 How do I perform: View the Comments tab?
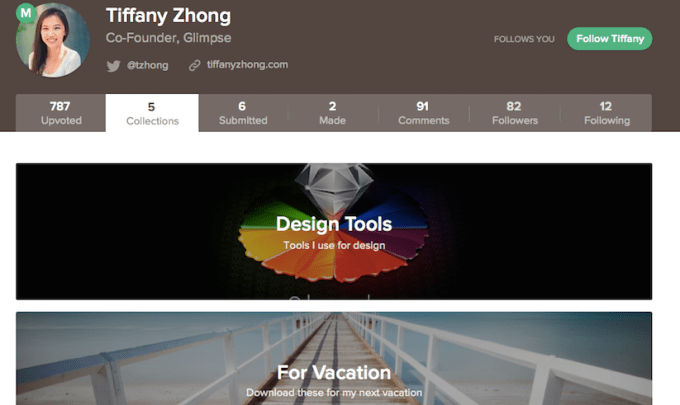pos(423,113)
